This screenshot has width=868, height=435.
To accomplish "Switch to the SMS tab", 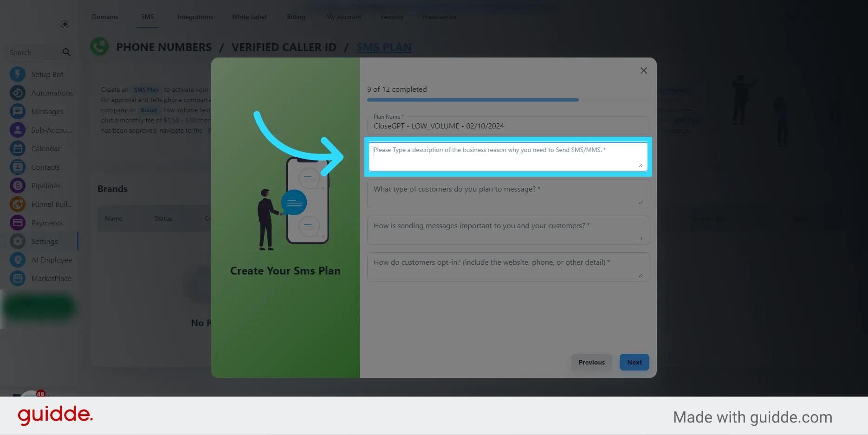I will pyautogui.click(x=148, y=17).
